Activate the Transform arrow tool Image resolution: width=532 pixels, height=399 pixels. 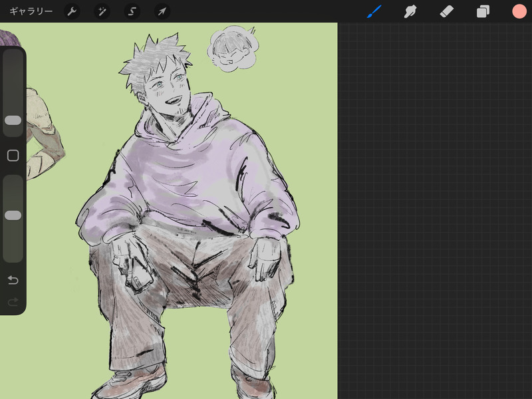162,11
